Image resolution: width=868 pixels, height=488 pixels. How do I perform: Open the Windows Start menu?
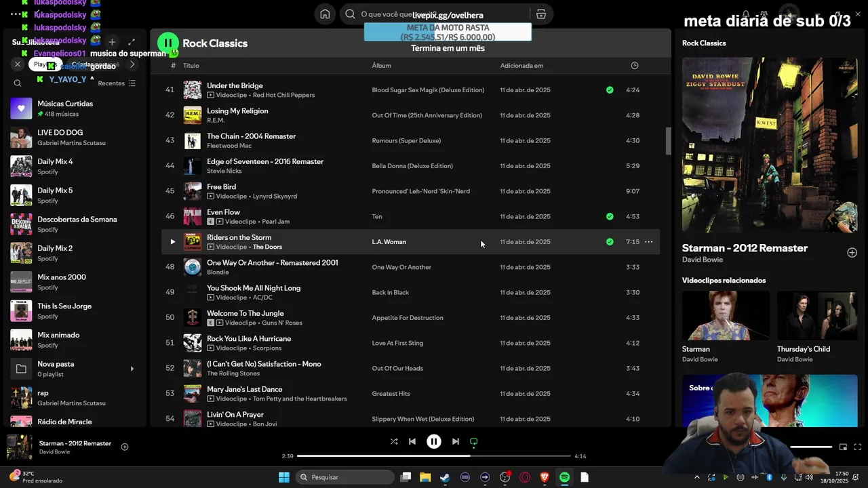[284, 477]
